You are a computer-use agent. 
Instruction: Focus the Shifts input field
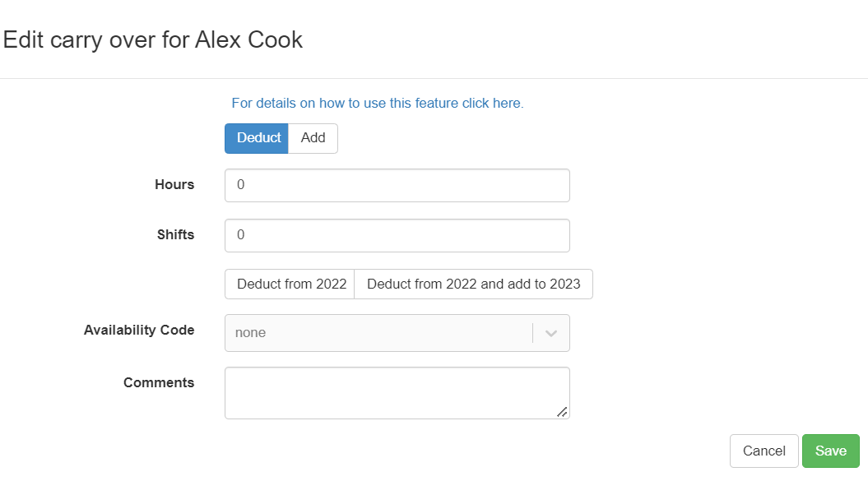coord(397,235)
